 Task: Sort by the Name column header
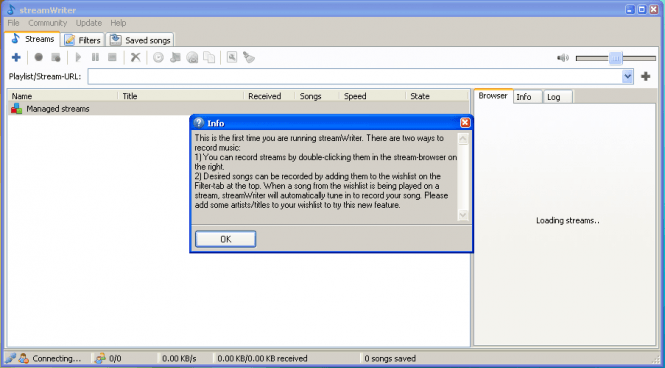click(x=63, y=96)
